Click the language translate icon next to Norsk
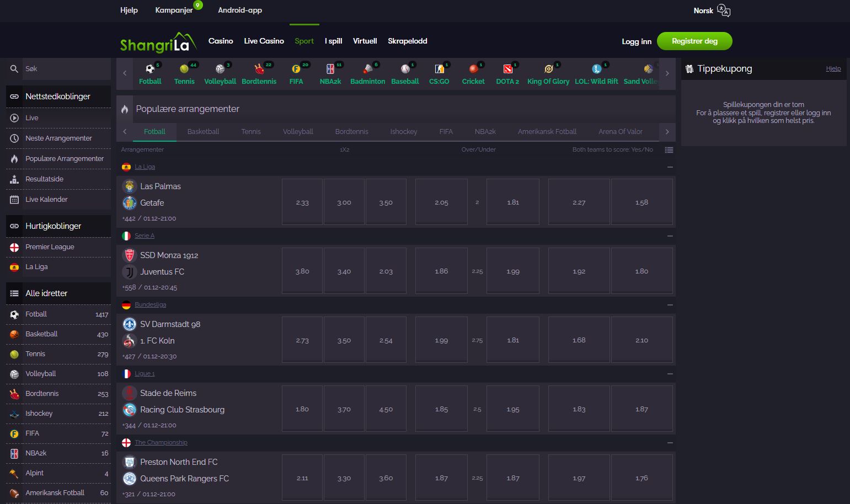The width and height of the screenshot is (850, 504). (x=724, y=10)
